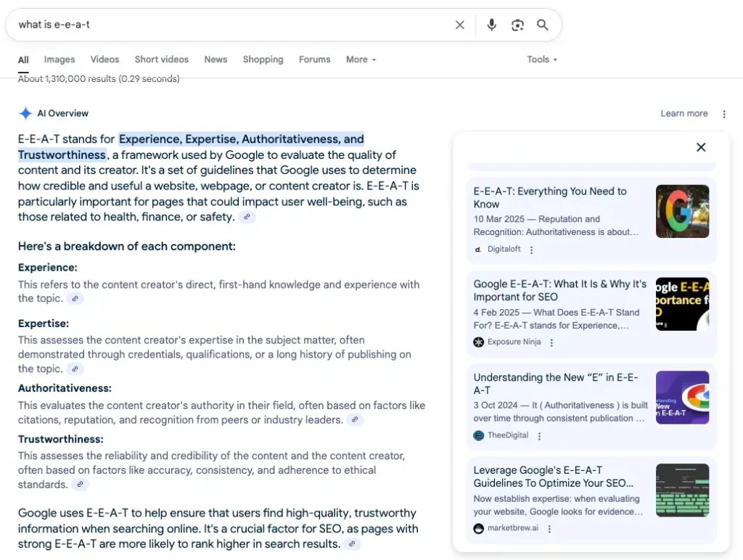
Task: Open source link icon under Trustworthiness section
Action: pos(80,484)
